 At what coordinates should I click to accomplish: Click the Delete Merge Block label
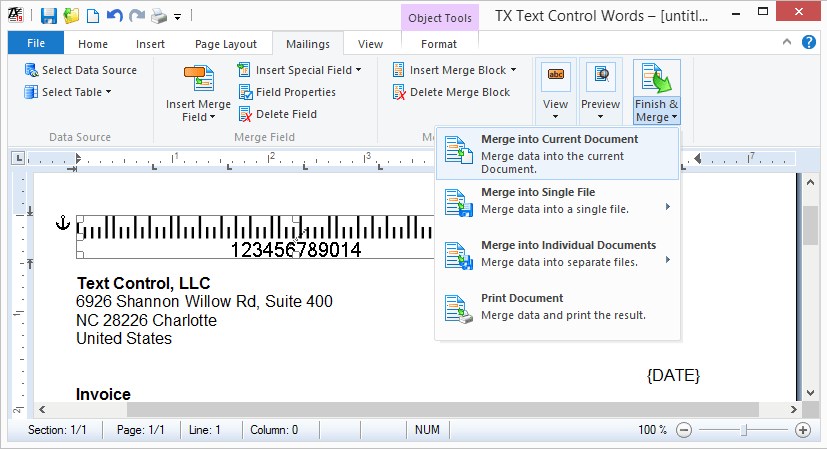(460, 92)
